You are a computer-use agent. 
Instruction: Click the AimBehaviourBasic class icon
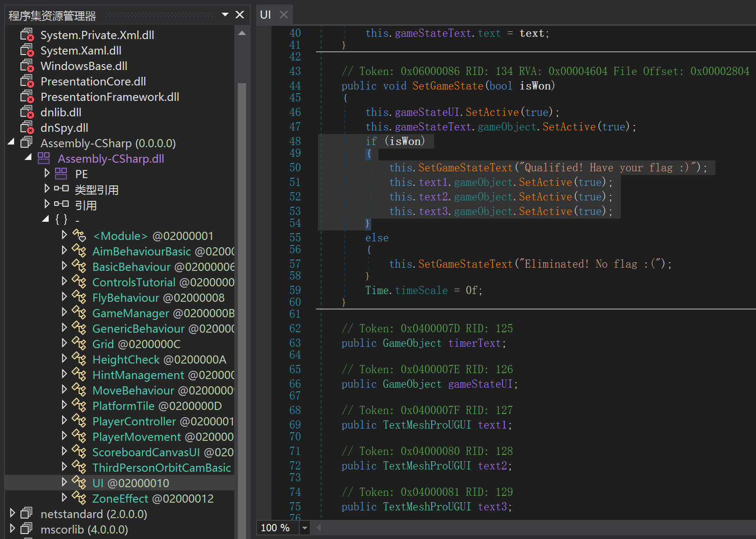[79, 251]
